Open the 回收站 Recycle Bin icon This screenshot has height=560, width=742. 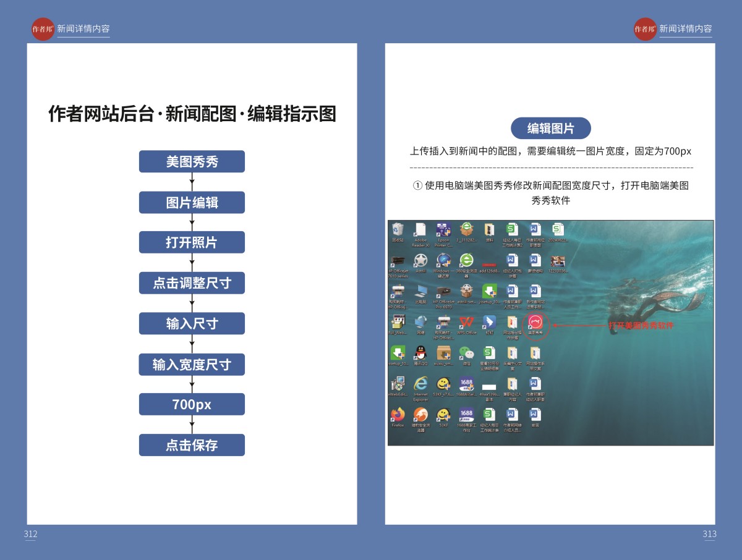[x=398, y=230]
